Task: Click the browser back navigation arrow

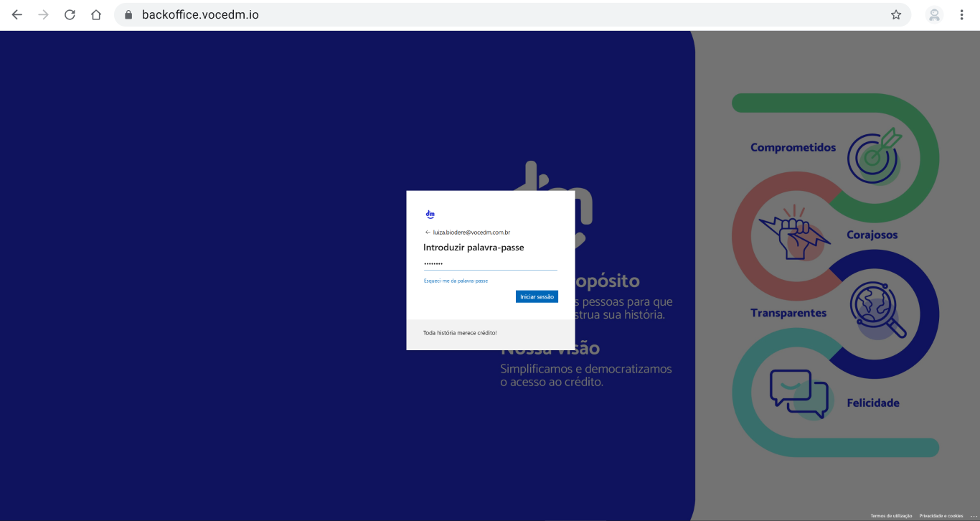Action: 16,14
